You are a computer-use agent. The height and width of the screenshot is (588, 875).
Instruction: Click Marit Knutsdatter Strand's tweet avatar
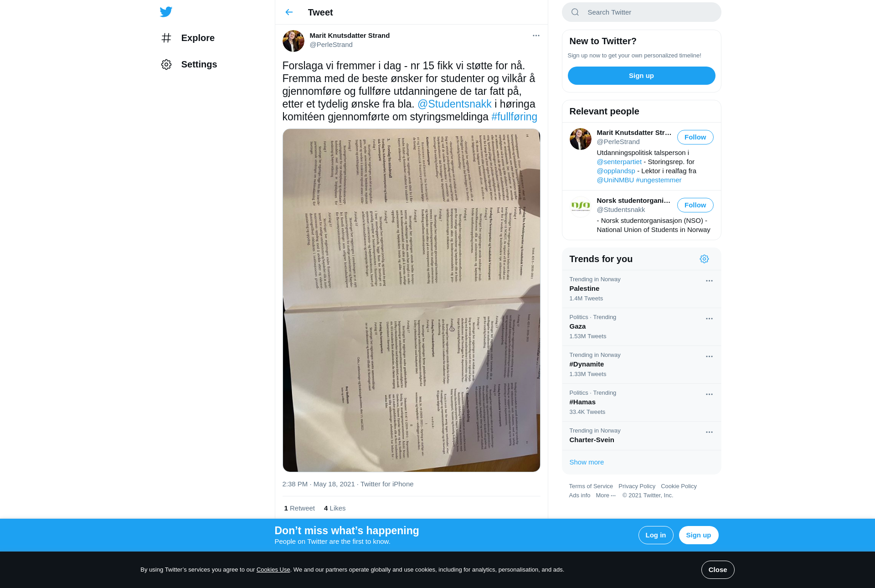tap(293, 41)
